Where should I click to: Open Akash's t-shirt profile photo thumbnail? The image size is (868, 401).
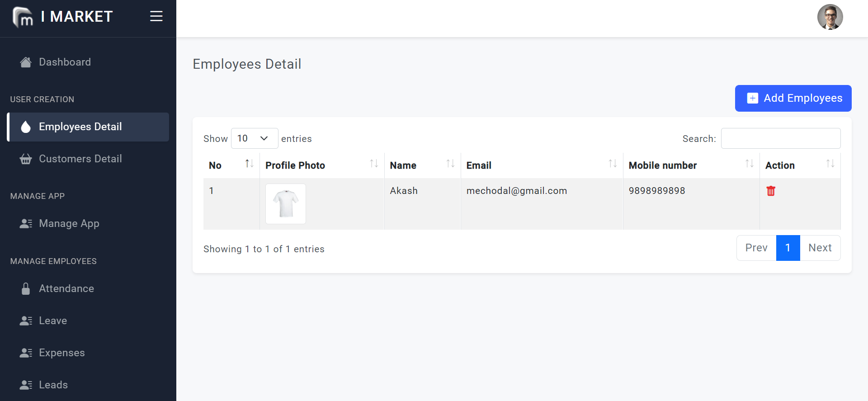tap(286, 204)
